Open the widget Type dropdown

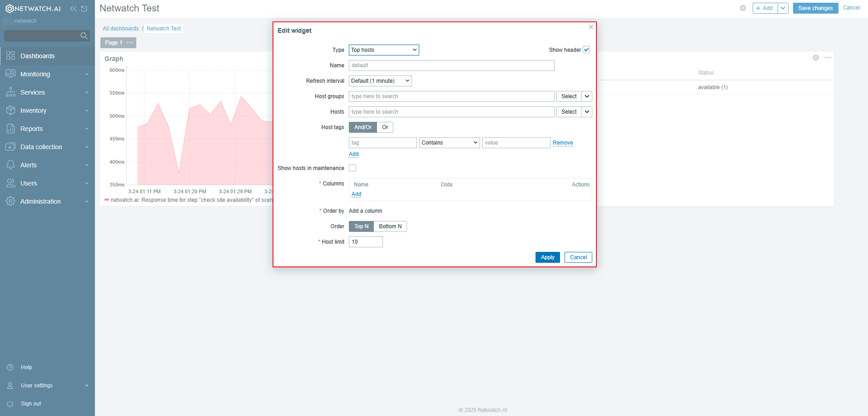(383, 50)
